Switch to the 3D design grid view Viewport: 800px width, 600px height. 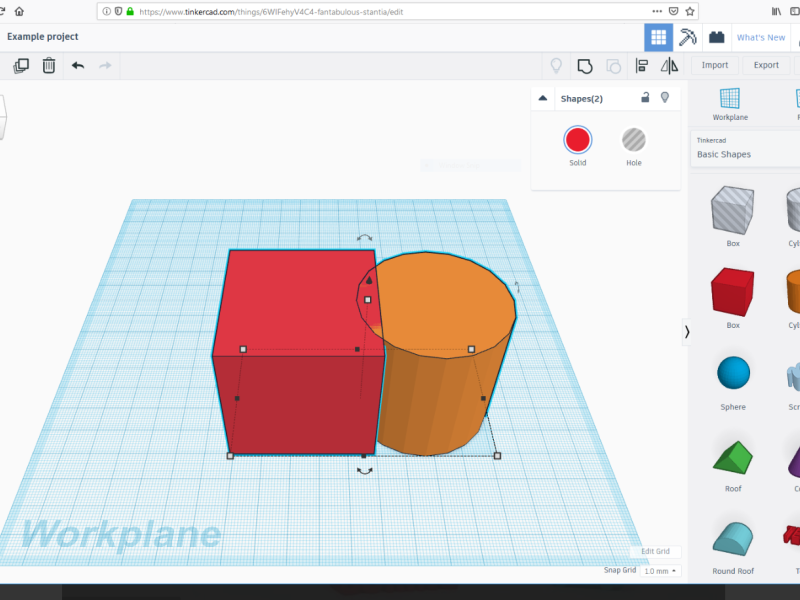point(658,37)
